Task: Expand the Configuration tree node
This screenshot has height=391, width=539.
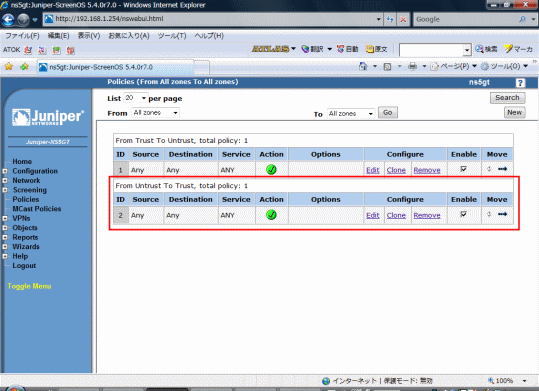Action: coord(5,171)
